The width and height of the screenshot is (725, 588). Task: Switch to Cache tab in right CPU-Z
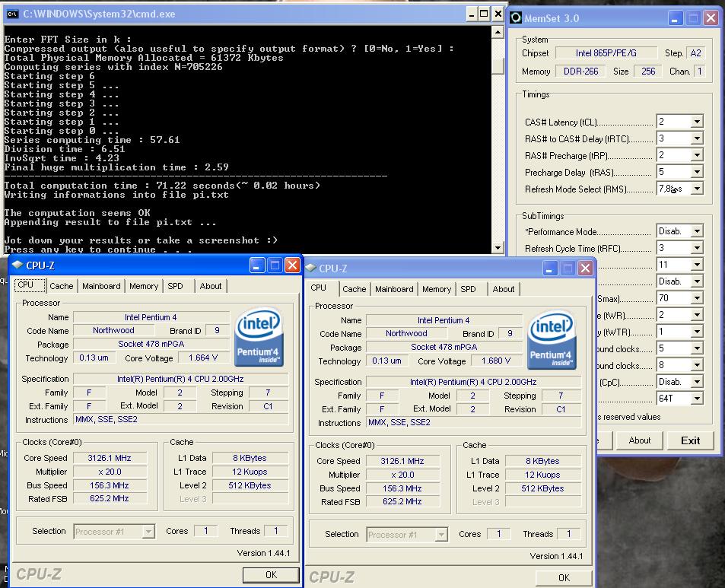(355, 289)
